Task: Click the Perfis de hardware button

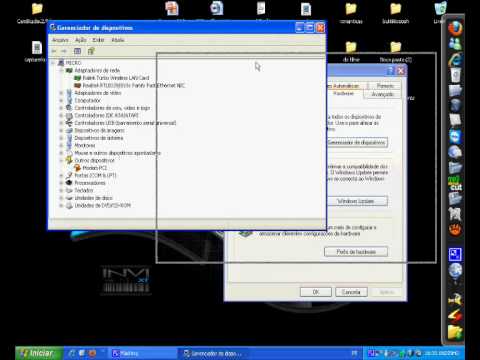Action: (356, 252)
